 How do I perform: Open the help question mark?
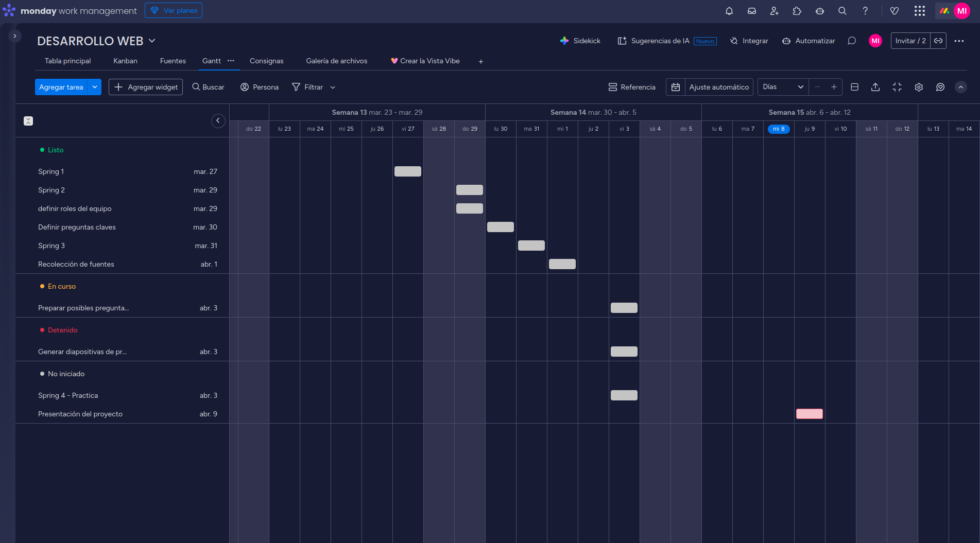pyautogui.click(x=865, y=11)
